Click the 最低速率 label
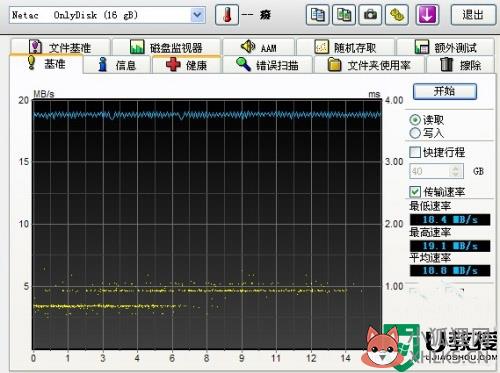500x373 pixels. point(430,206)
